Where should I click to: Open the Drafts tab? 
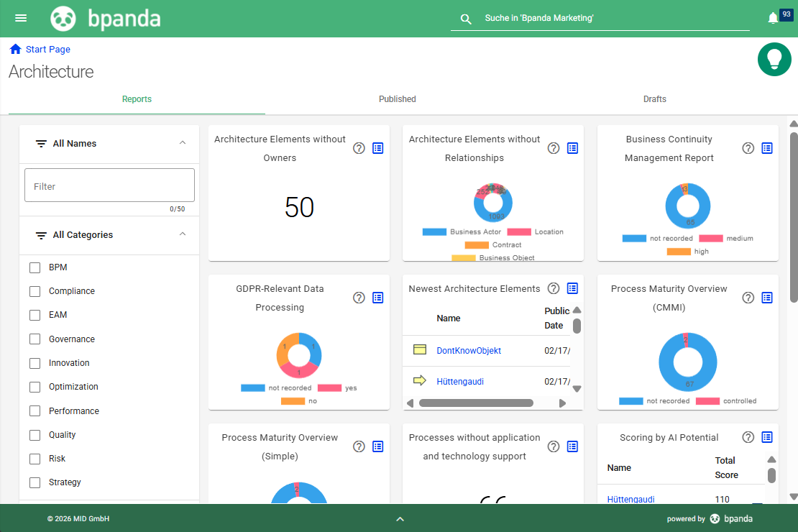pyautogui.click(x=654, y=98)
